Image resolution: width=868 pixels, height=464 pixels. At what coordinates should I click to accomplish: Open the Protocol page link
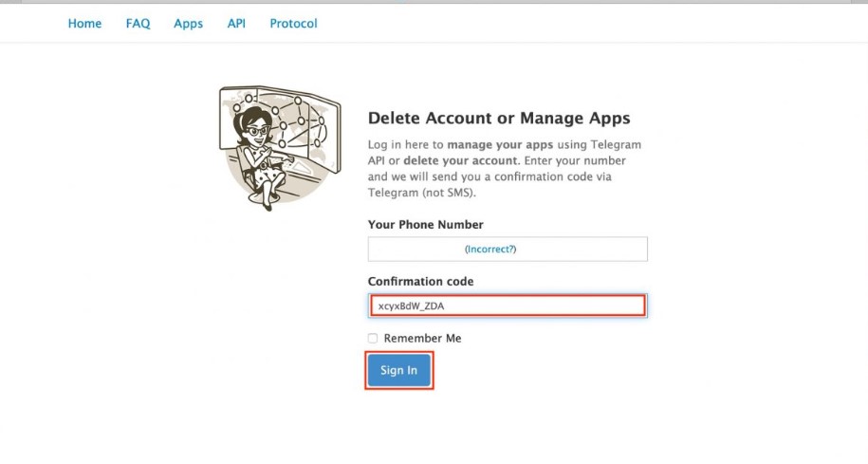click(293, 24)
